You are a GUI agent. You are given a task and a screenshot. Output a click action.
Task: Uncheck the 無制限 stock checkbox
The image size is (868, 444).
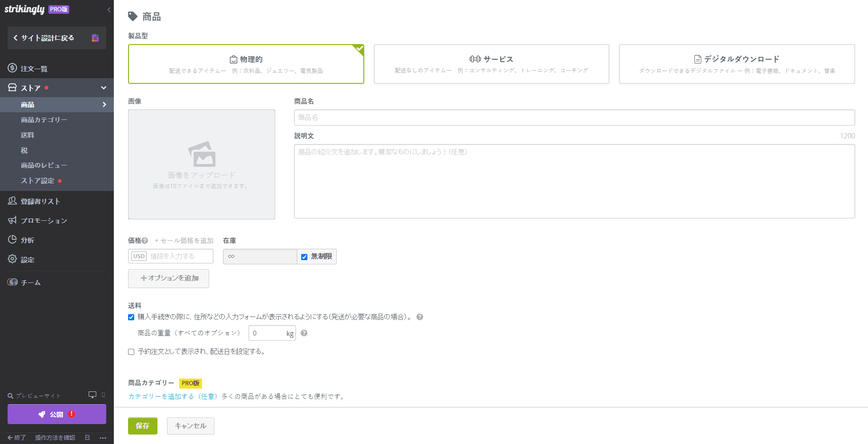(304, 256)
